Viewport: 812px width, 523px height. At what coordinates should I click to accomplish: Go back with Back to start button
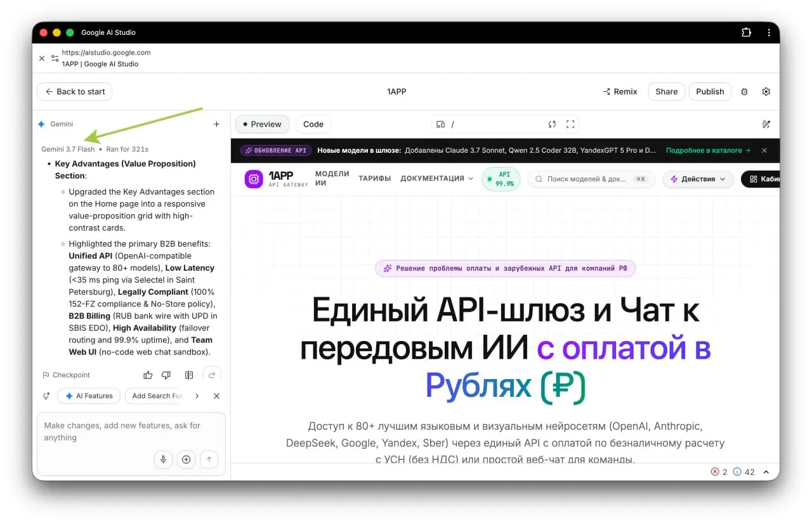click(75, 91)
